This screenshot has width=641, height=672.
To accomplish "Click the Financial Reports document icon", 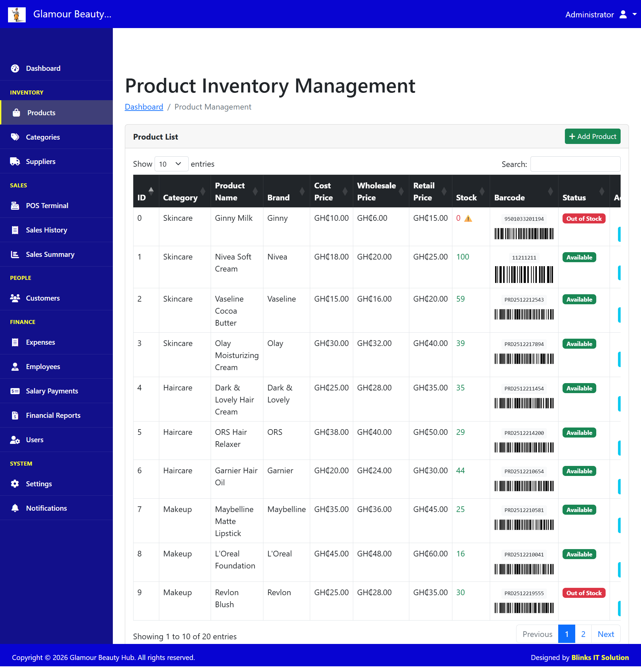I will [x=15, y=415].
